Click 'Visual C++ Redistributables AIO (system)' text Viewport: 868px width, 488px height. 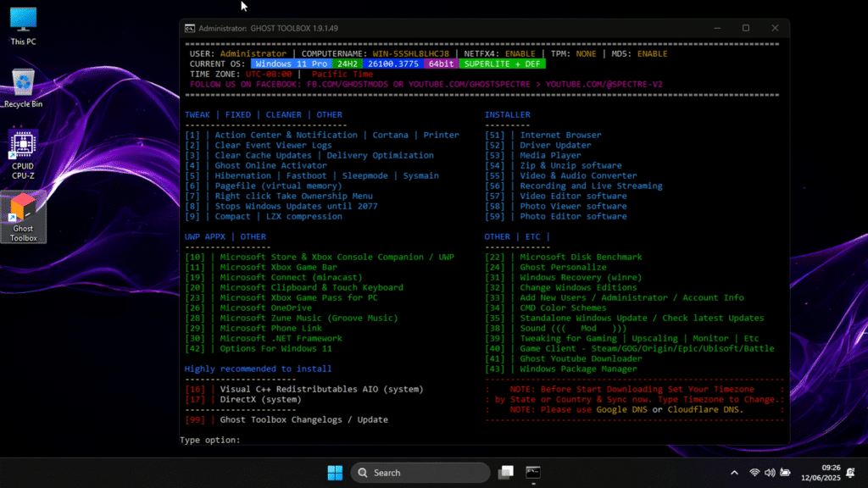321,389
